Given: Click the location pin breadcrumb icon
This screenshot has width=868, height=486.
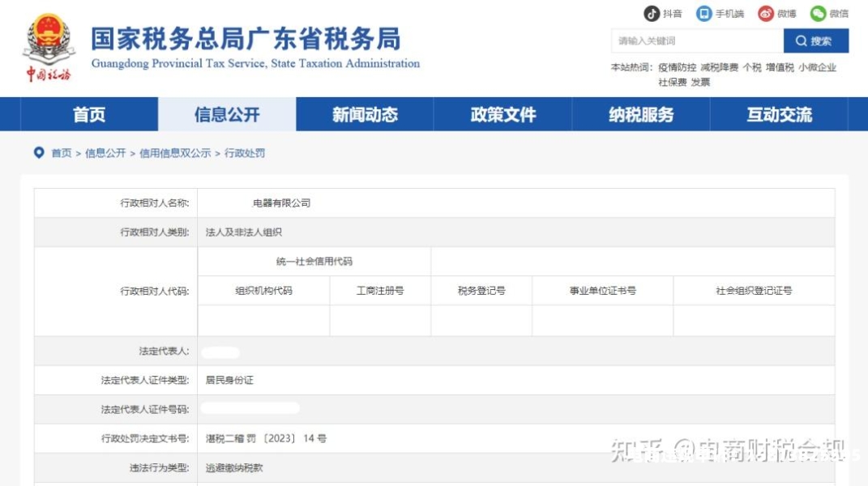Looking at the screenshot, I should [x=38, y=152].
